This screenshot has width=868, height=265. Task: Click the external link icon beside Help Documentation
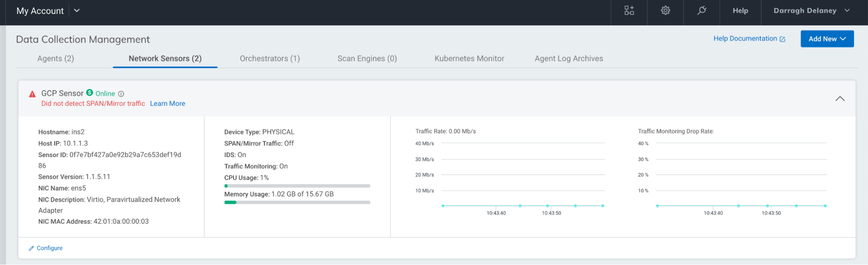782,39
